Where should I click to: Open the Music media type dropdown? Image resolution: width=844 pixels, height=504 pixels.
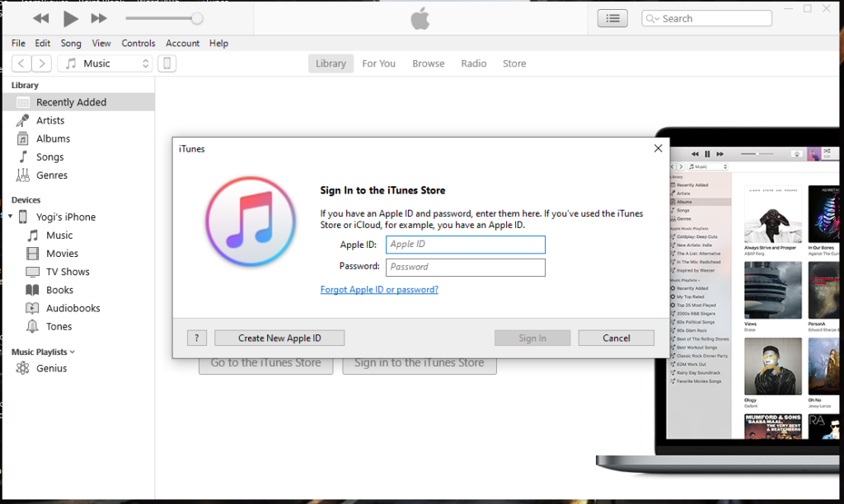tap(105, 63)
